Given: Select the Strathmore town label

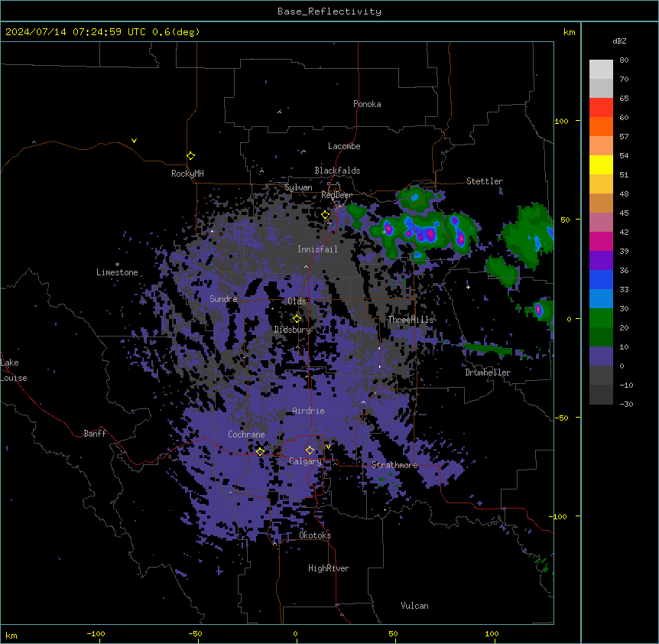Looking at the screenshot, I should pos(394,465).
